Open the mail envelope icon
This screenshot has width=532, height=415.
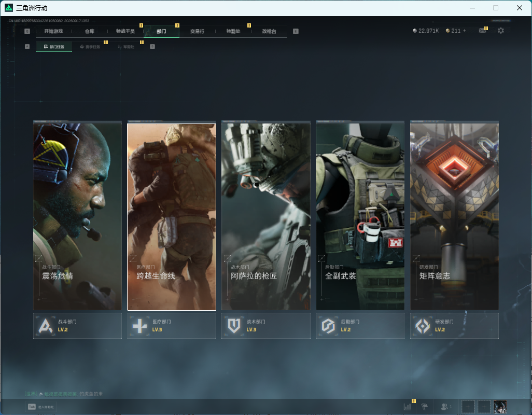482,31
